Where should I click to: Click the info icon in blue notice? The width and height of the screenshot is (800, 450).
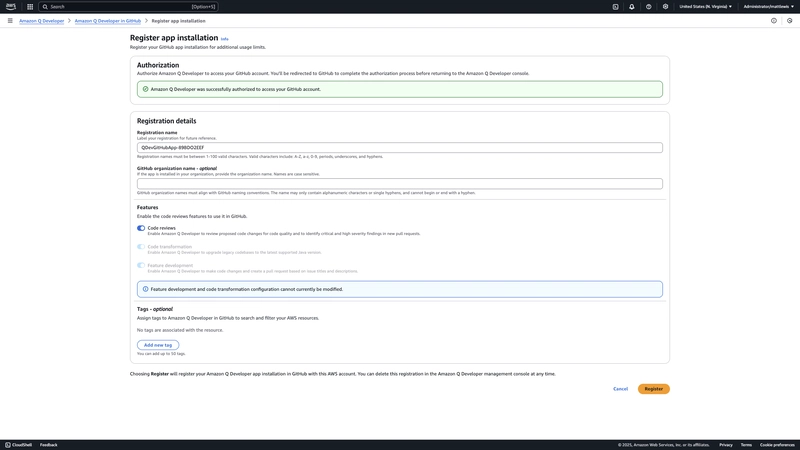pos(145,289)
